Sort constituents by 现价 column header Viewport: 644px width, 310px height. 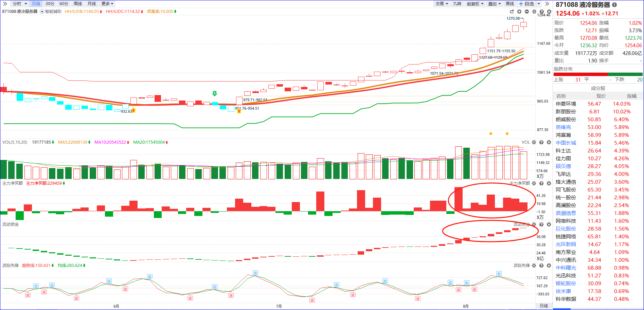click(601, 96)
